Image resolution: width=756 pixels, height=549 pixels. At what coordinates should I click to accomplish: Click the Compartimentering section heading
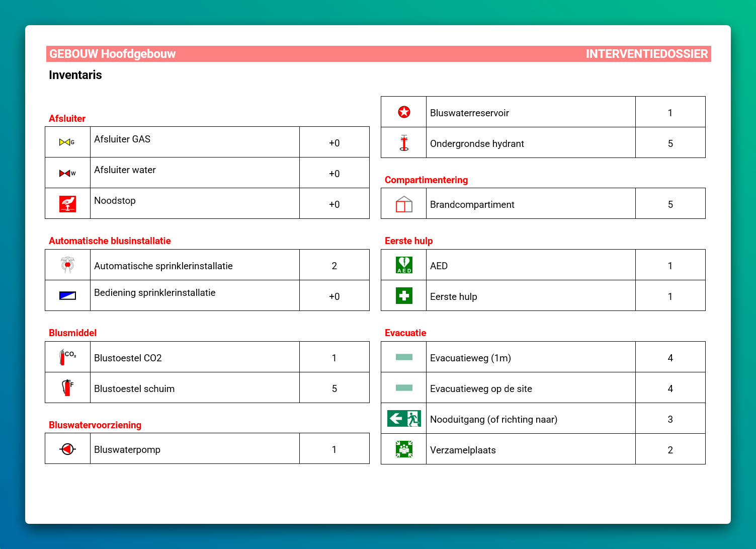tap(426, 180)
